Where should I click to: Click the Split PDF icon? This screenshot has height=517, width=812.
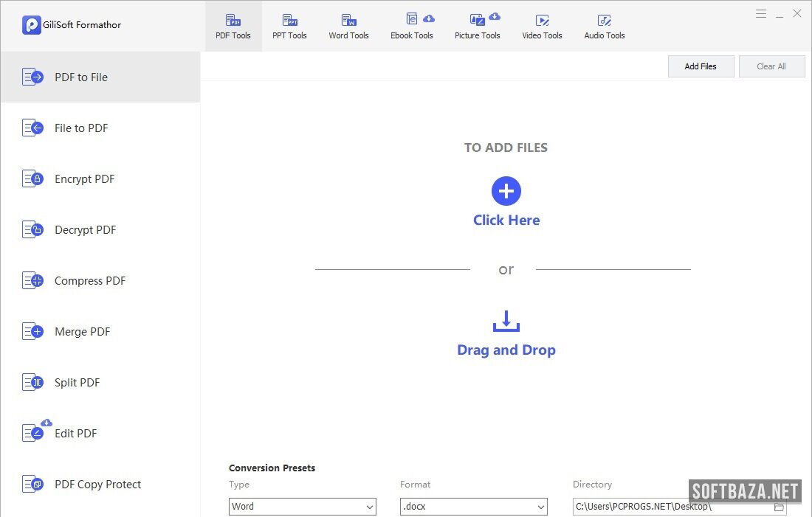click(x=32, y=383)
